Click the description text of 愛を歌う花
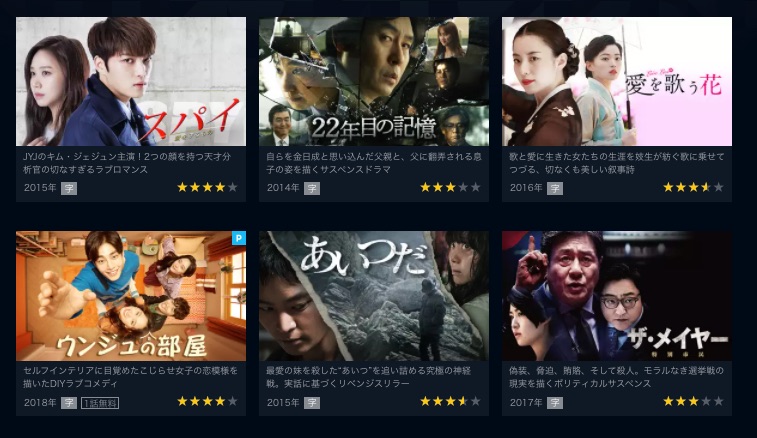Image resolution: width=757 pixels, height=438 pixels. point(617,163)
